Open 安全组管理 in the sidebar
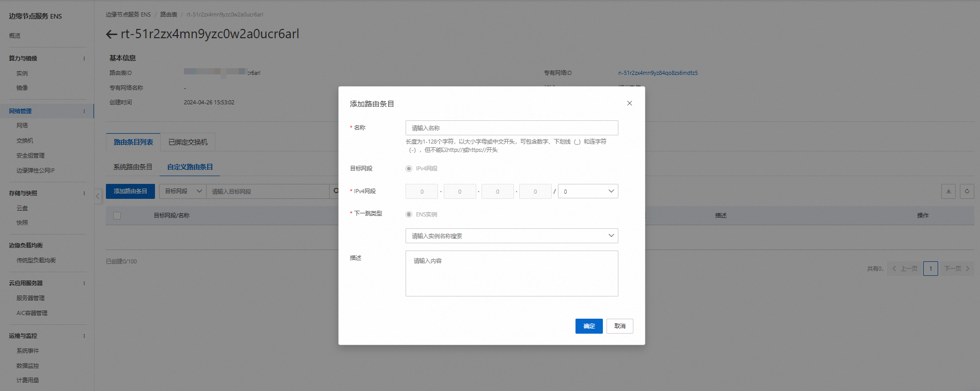This screenshot has width=980, height=391. (30, 155)
